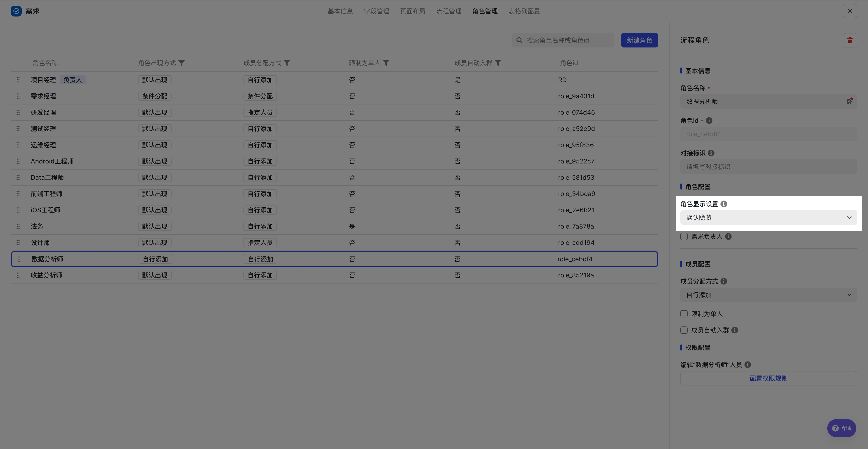Grab drag handle of Android工程师 row
Screen dimensions: 868x449
(18, 161)
